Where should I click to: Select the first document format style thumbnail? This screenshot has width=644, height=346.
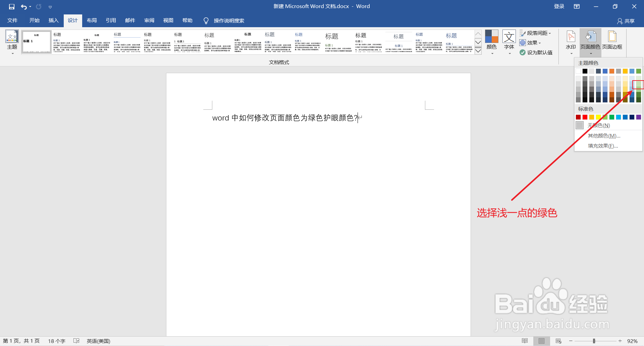(x=37, y=42)
